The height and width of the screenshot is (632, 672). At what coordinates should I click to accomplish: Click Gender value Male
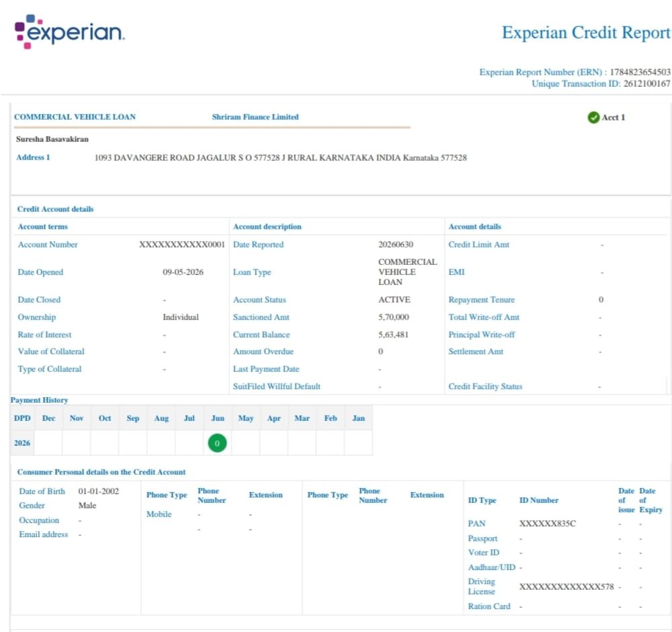pos(87,506)
